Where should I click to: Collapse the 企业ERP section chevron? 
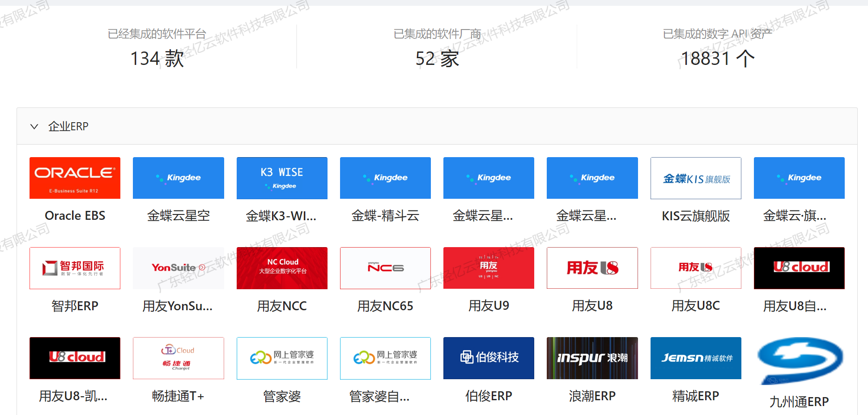[34, 127]
